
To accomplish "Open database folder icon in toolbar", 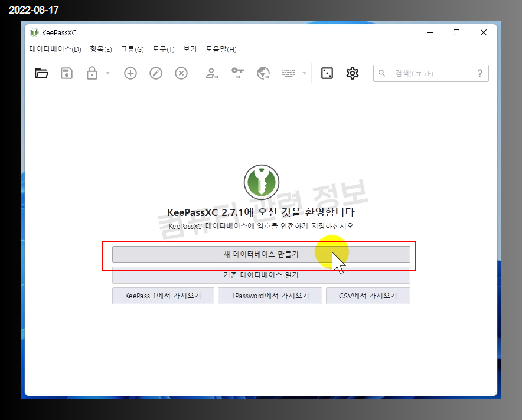I will pyautogui.click(x=41, y=73).
